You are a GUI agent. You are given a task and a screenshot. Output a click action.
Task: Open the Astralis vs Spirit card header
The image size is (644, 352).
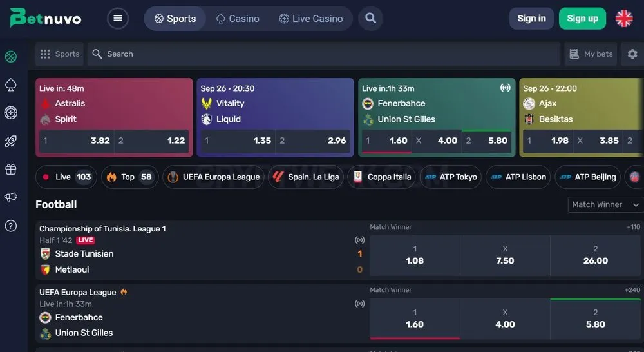[62, 88]
